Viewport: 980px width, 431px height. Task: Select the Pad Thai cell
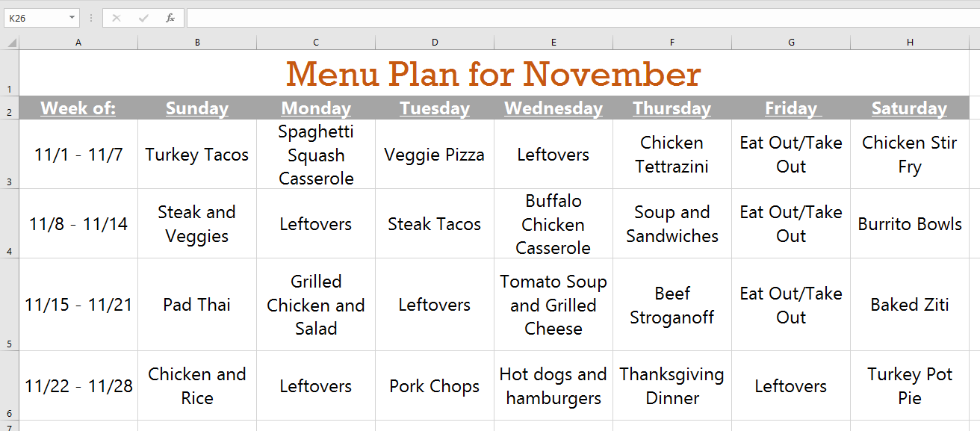(x=196, y=304)
